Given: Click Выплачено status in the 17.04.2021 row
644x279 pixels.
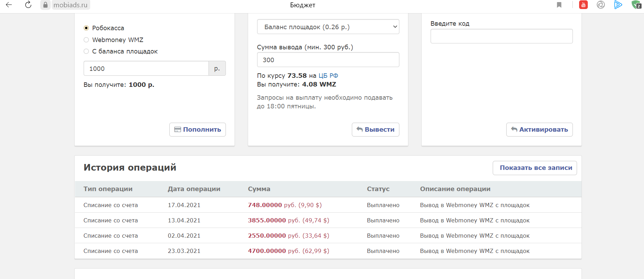Looking at the screenshot, I should pyautogui.click(x=383, y=205).
